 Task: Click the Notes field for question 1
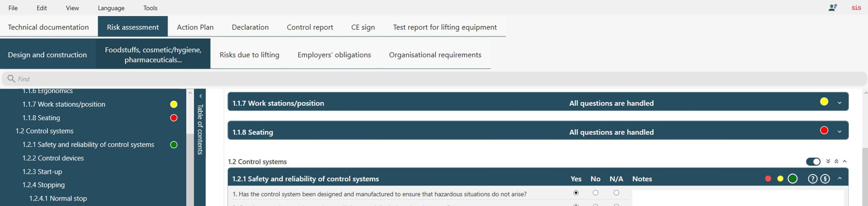point(738,197)
